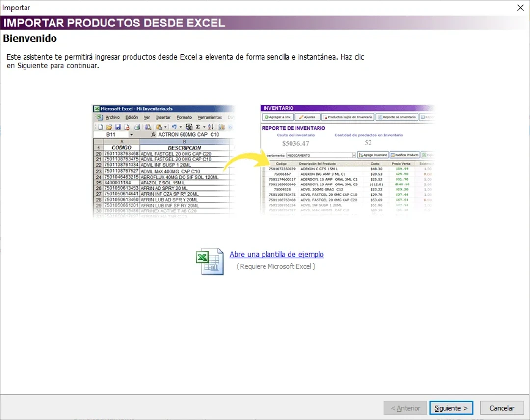Click the Reporte de Inventario button in illustration

click(x=397, y=117)
